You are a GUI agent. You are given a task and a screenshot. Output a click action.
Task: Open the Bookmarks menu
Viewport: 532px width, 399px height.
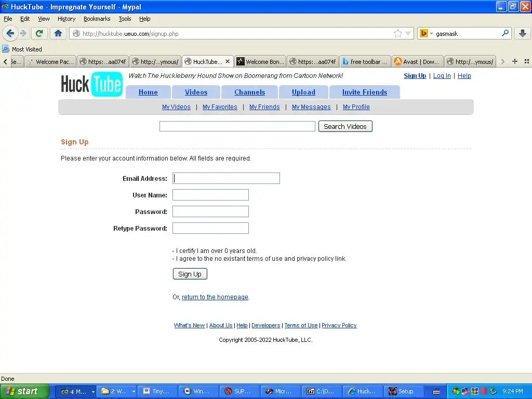97,19
